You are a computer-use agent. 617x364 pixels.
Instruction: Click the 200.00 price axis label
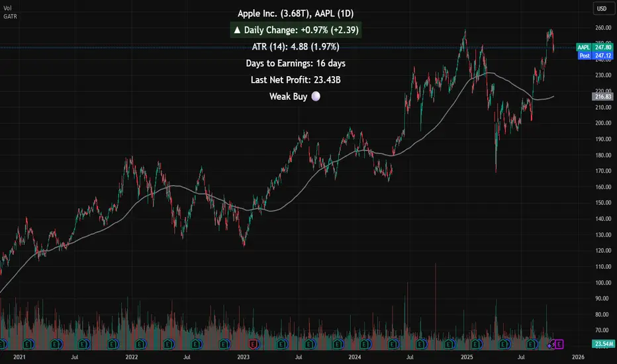(x=603, y=123)
